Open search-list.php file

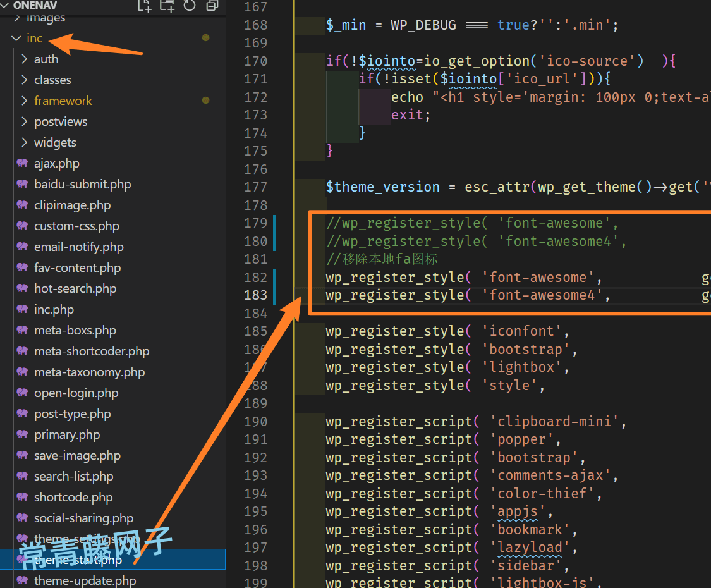(x=74, y=476)
